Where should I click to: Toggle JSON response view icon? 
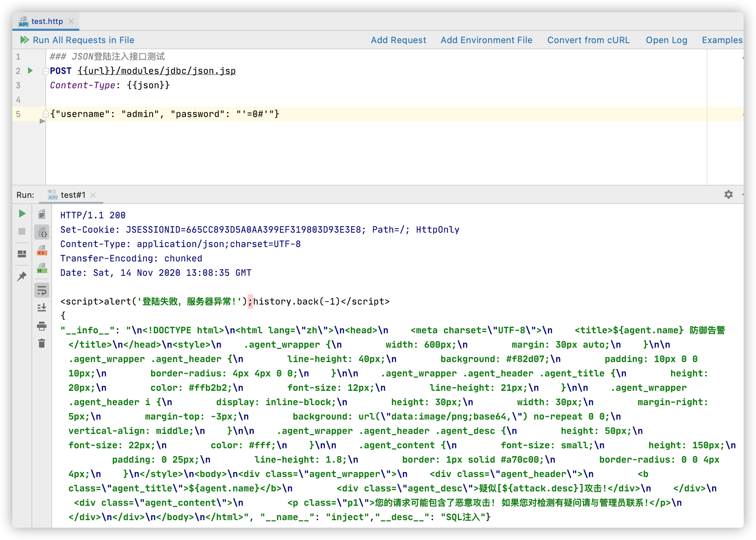click(x=42, y=232)
